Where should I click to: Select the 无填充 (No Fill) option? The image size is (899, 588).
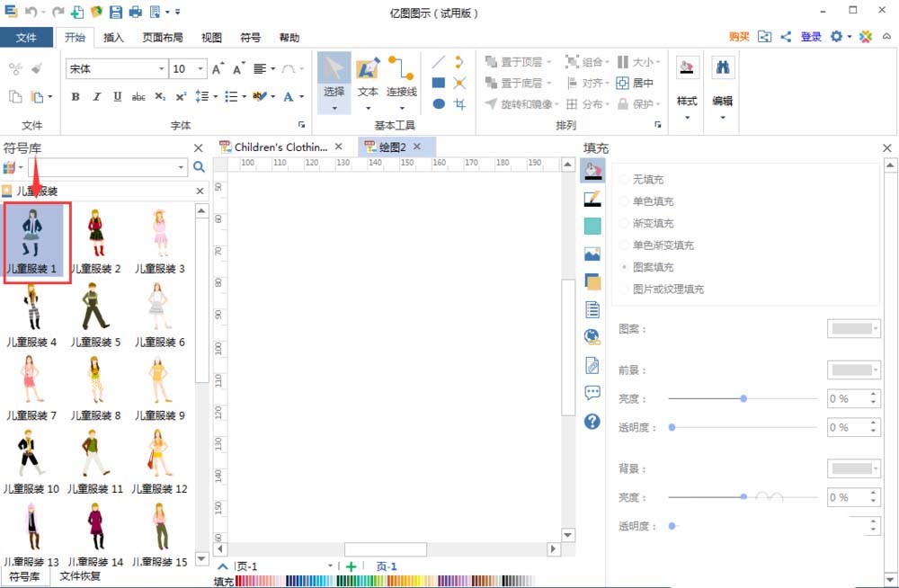point(643,179)
